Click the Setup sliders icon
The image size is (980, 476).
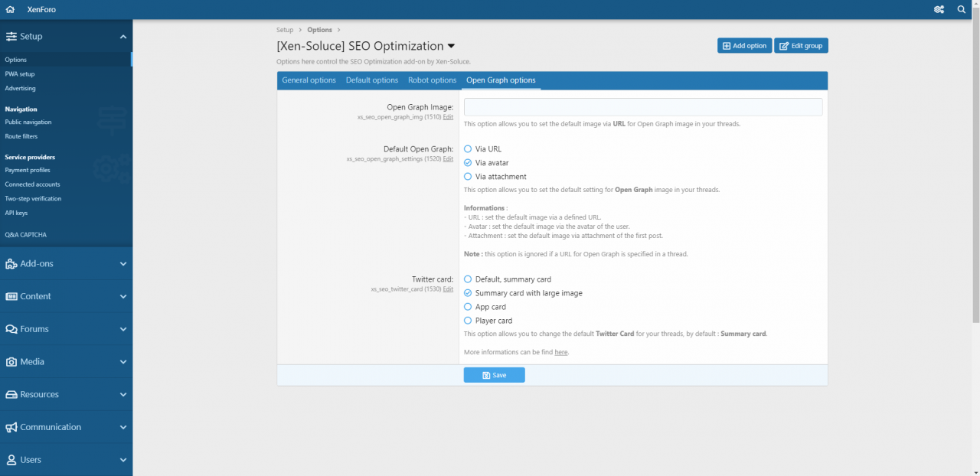(11, 36)
